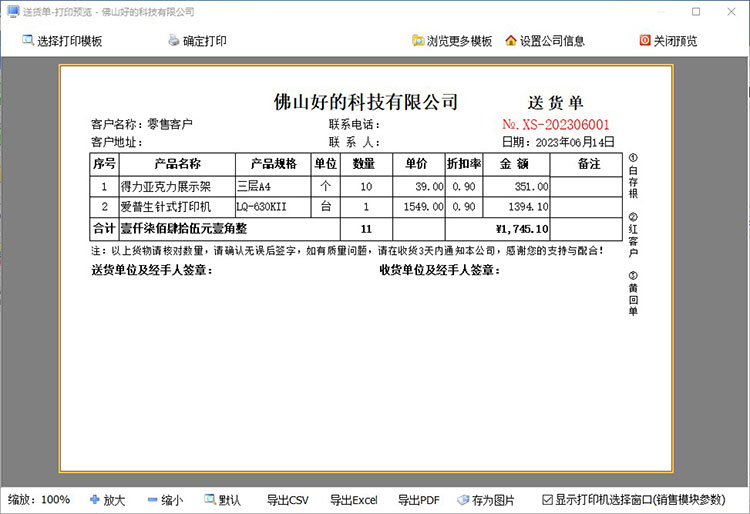Click the 送货单 heading
This screenshot has height=514, width=750.
tap(555, 103)
